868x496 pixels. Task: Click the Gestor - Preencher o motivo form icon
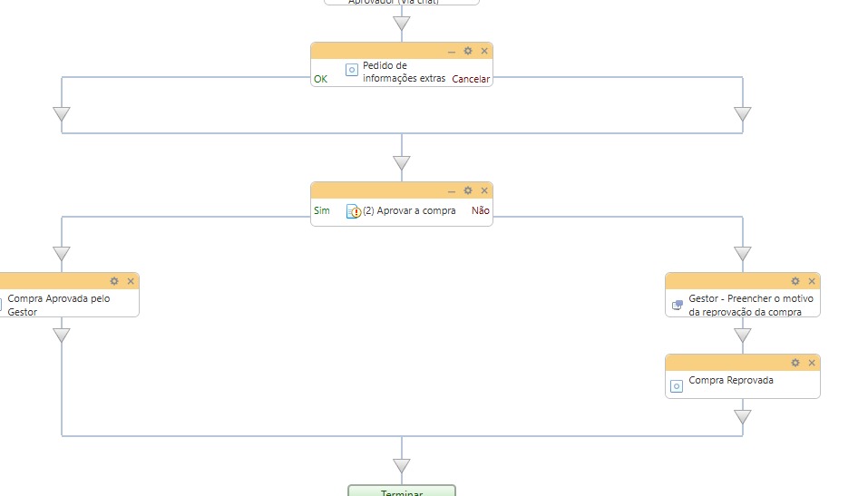click(x=677, y=306)
